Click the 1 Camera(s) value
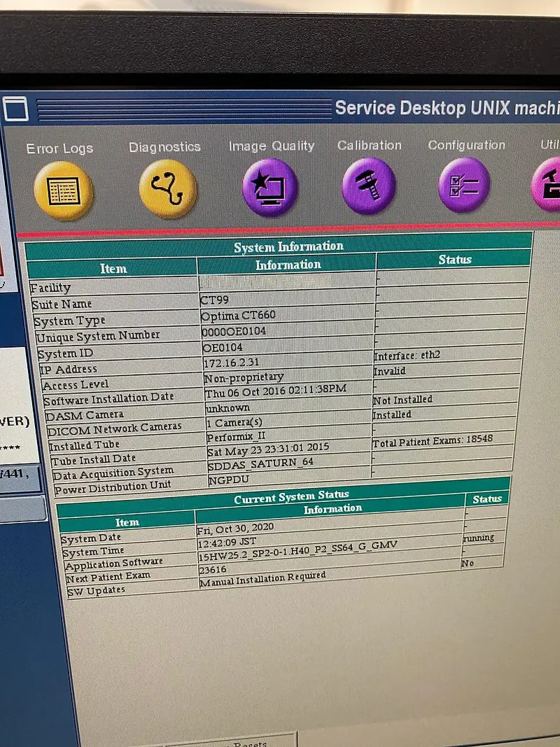 (234, 422)
